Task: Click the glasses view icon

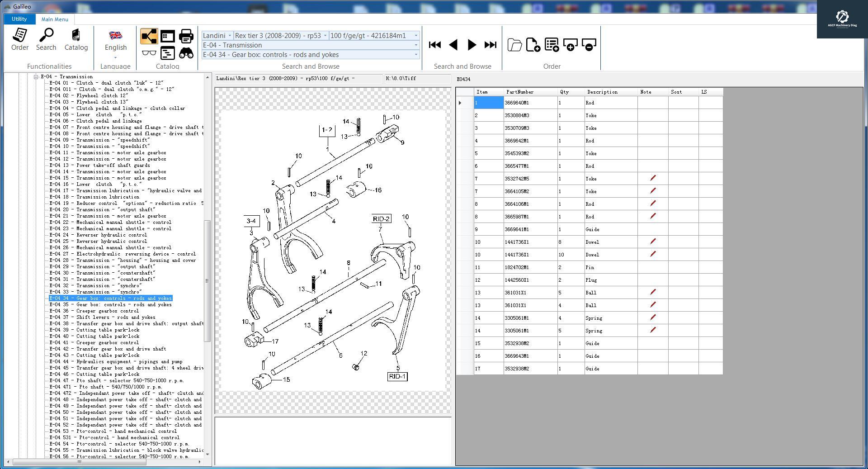Action: click(149, 53)
